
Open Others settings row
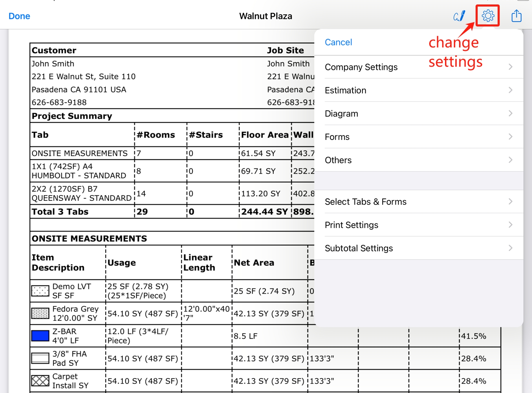[x=419, y=160]
